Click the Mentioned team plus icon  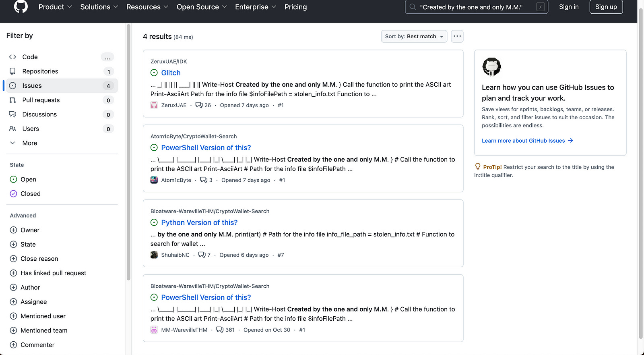[13, 330]
